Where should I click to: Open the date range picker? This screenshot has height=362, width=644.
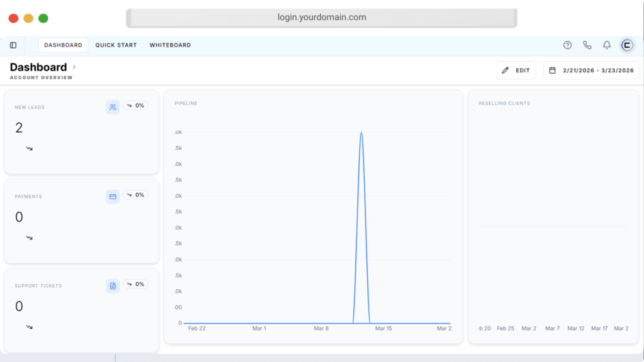(591, 70)
